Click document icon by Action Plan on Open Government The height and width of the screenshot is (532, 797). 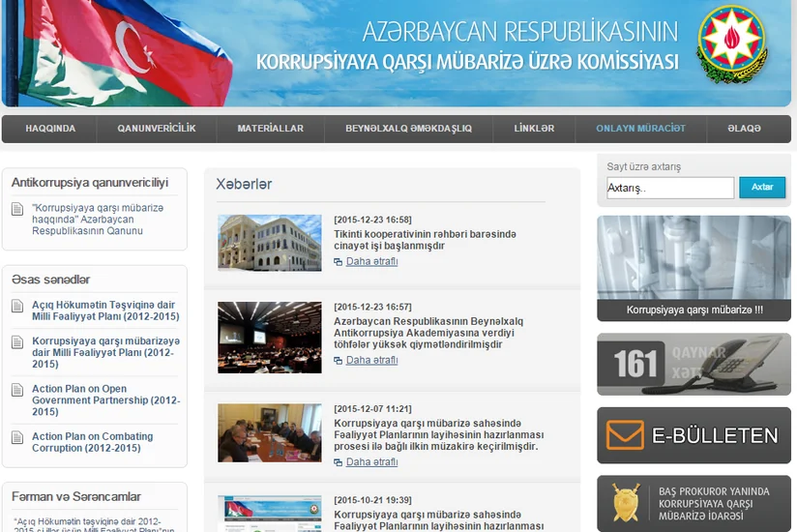(x=17, y=390)
